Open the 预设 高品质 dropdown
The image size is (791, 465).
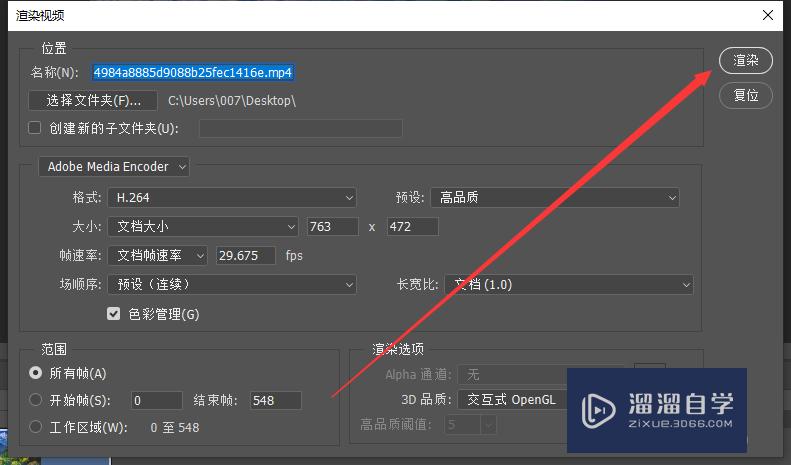[554, 197]
